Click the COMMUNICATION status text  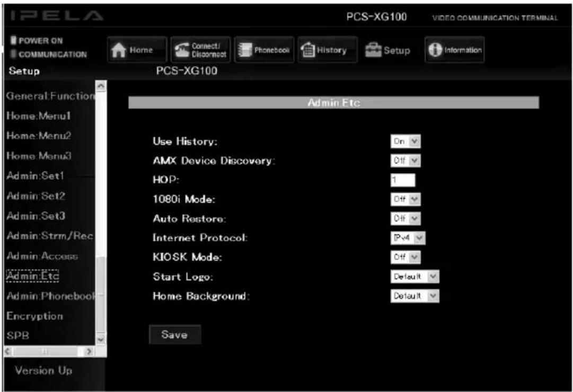click(x=52, y=55)
